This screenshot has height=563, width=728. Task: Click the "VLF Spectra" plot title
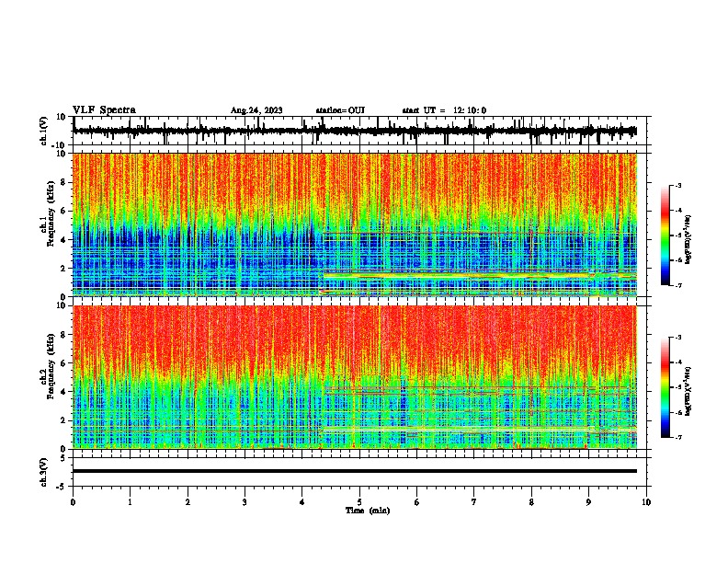104,110
